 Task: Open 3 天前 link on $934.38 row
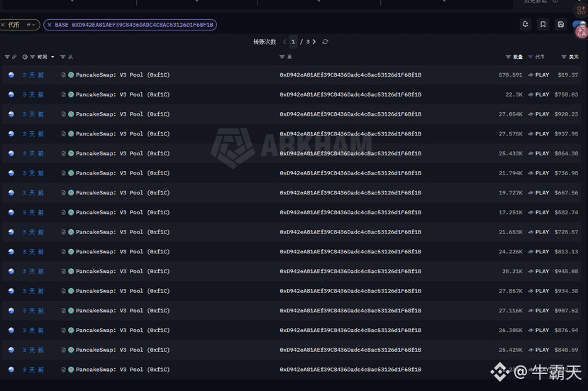point(33,291)
